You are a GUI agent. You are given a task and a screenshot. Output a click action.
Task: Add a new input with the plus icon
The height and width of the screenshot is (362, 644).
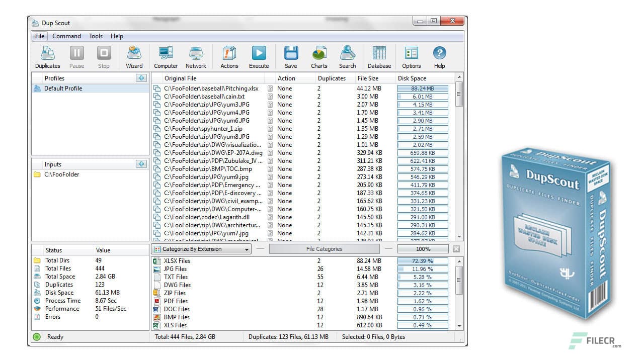pos(141,164)
